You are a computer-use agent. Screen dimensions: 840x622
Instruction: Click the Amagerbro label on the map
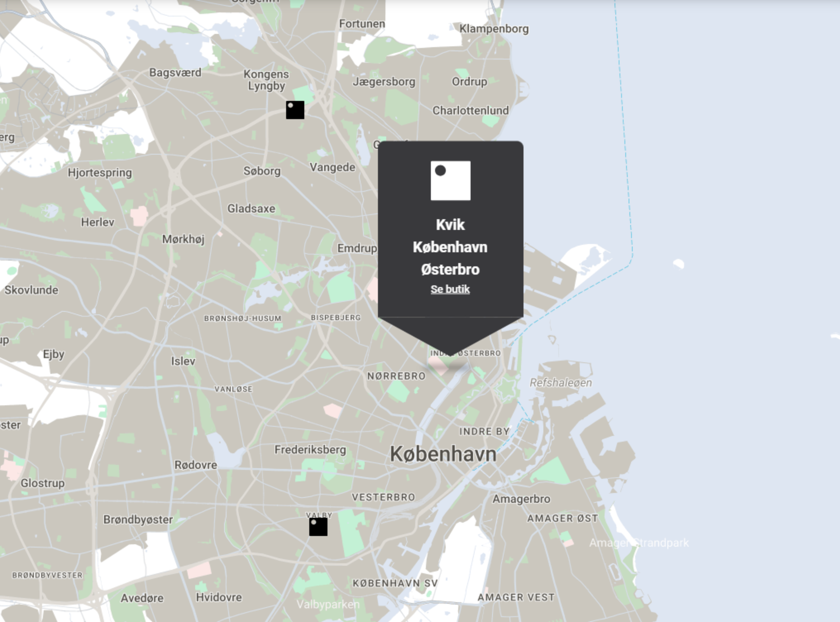pos(521,499)
